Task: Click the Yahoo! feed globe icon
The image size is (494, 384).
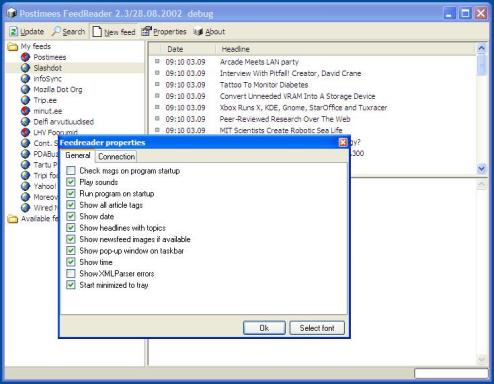Action: (25, 186)
